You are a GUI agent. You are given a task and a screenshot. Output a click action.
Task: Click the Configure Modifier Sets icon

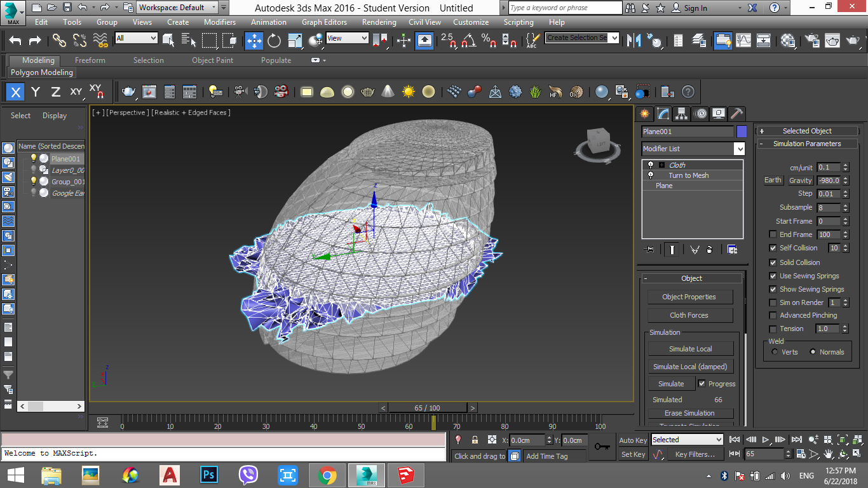click(x=732, y=250)
